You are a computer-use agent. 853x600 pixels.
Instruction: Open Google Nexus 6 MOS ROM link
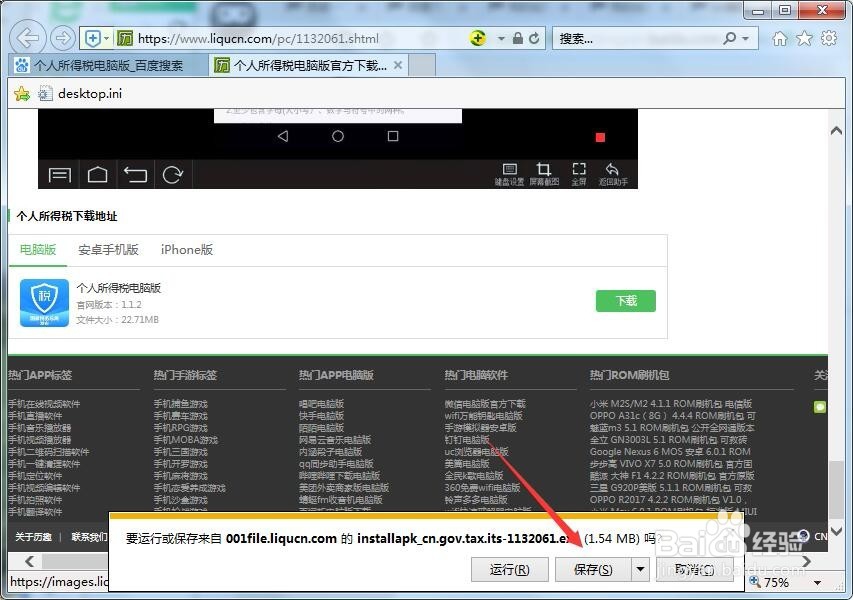point(670,451)
